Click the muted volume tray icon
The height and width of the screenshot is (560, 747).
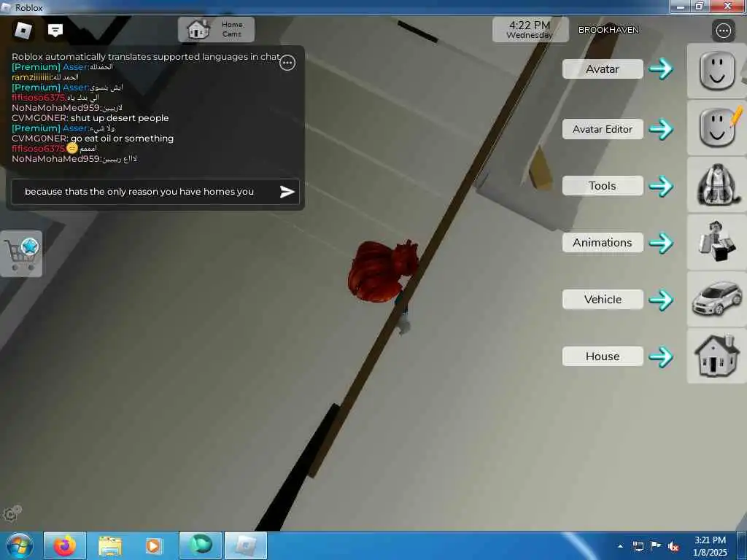tap(673, 547)
